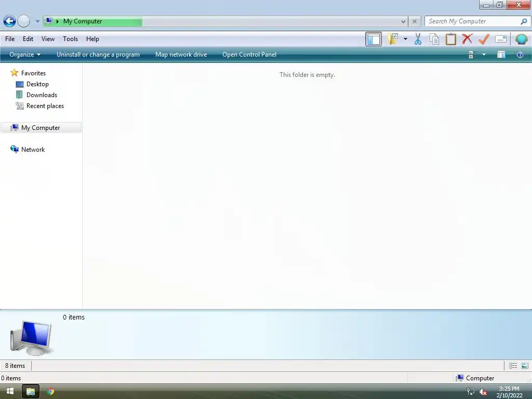Open the File menu
The image size is (532, 399).
coord(10,39)
